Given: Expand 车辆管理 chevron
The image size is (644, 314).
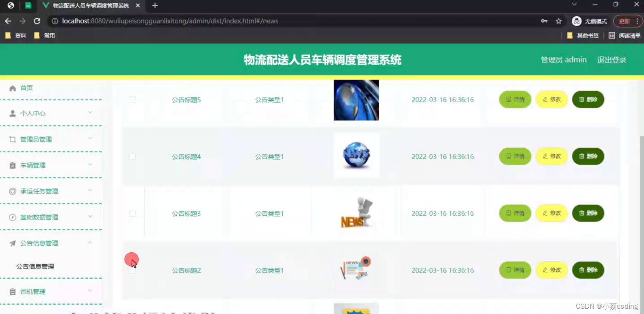Looking at the screenshot, I should 90,165.
